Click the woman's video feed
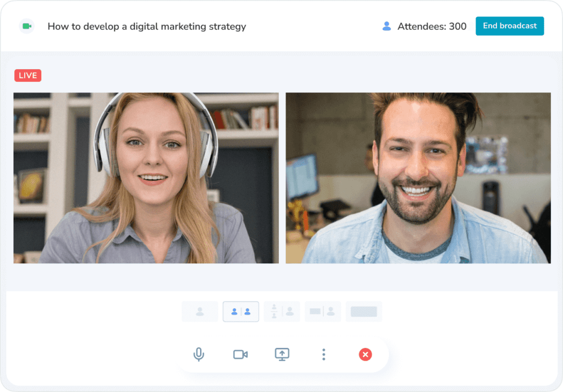The width and height of the screenshot is (563, 392). coord(146,178)
